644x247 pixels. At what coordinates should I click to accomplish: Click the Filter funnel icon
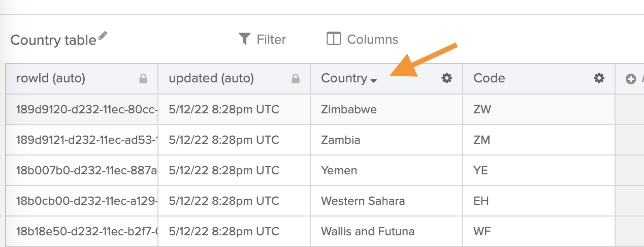click(245, 39)
